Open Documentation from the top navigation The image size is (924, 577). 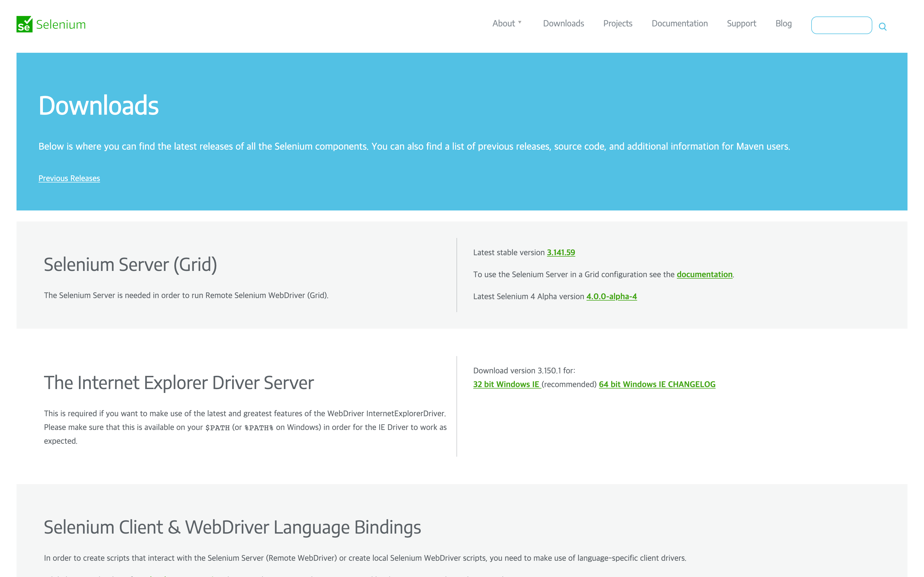pos(679,24)
